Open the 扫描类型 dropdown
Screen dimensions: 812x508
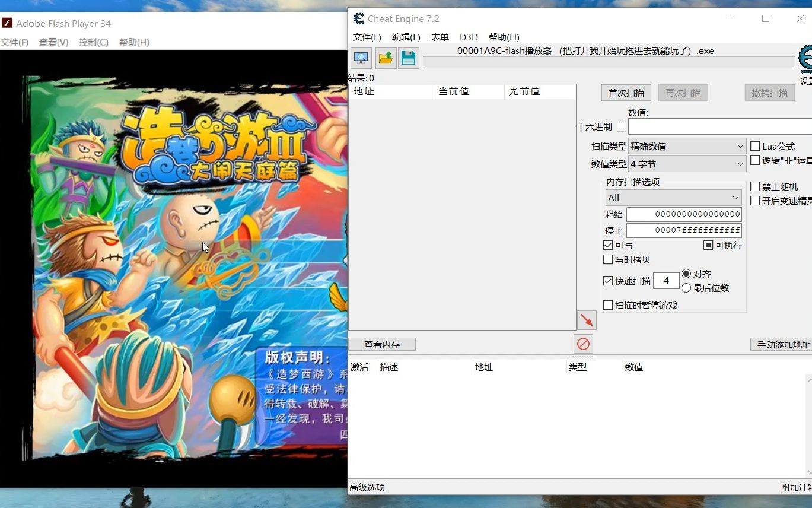tap(687, 146)
